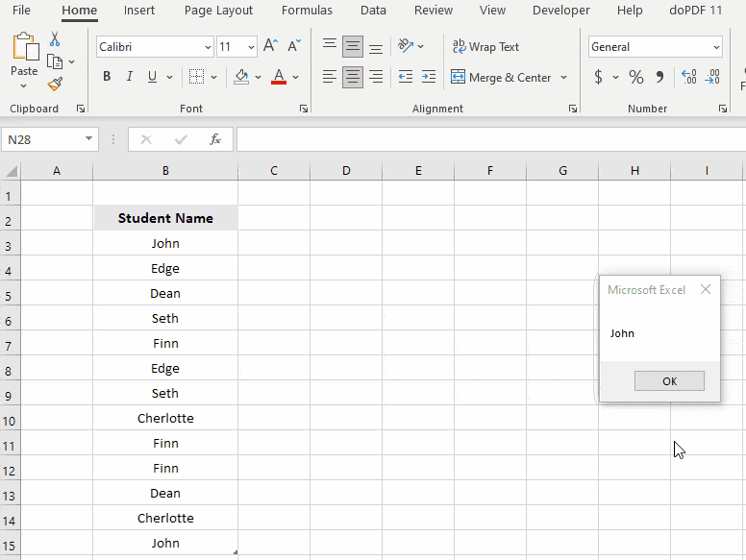
Task: Decrease indent
Action: coord(406,77)
